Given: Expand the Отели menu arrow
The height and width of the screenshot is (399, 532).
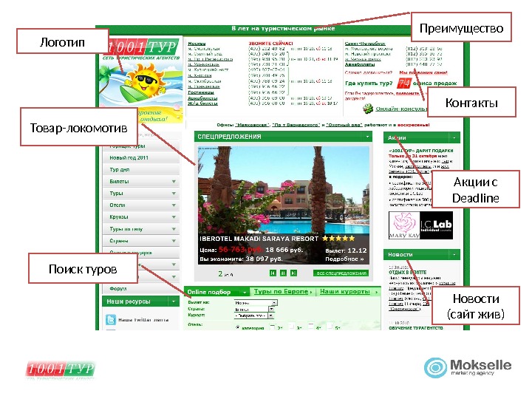Looking at the screenshot, I should click(174, 205).
